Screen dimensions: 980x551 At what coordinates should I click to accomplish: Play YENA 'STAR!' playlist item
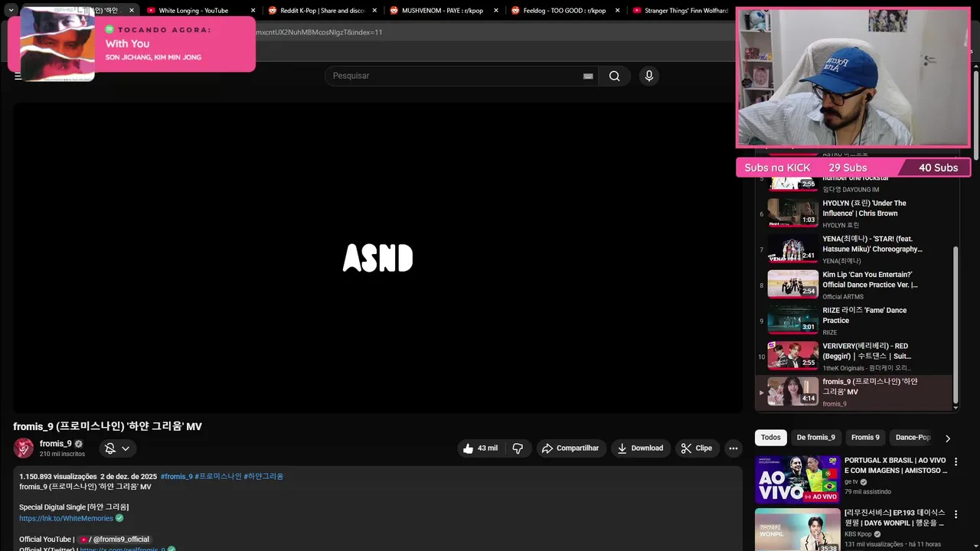click(854, 249)
